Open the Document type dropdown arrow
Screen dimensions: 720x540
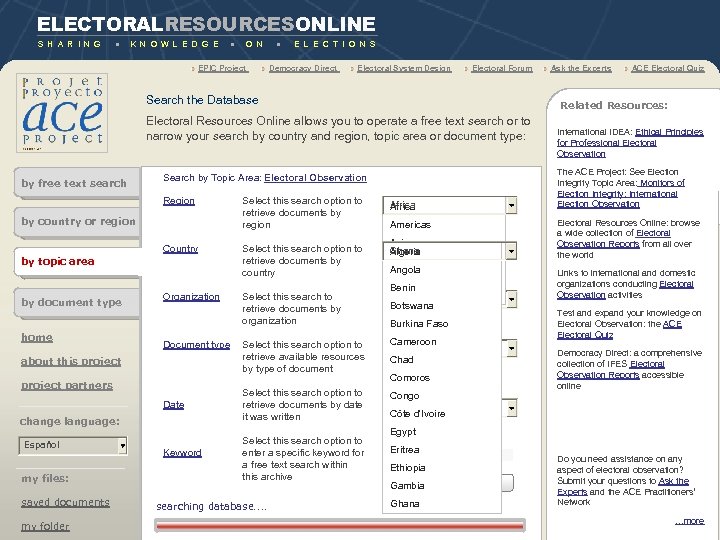pos(511,349)
